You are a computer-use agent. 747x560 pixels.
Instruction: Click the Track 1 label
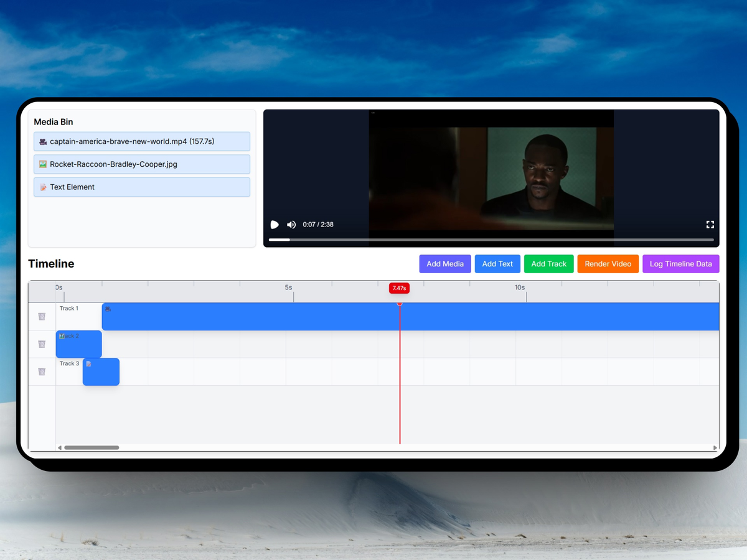(x=68, y=309)
